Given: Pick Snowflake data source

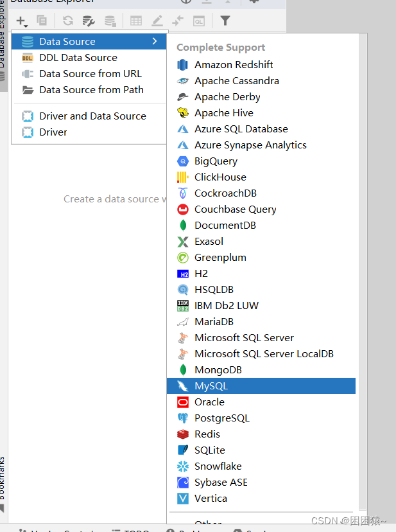Looking at the screenshot, I should [x=261, y=466].
